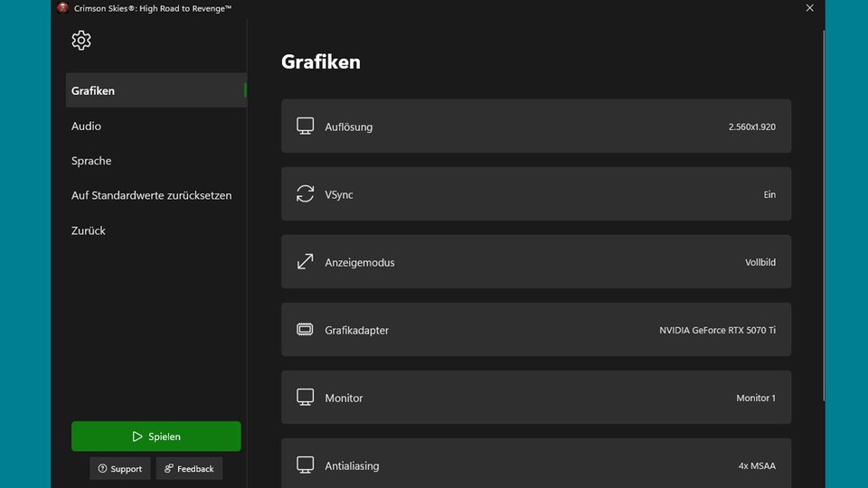Open the Sprache settings section

[x=91, y=161]
